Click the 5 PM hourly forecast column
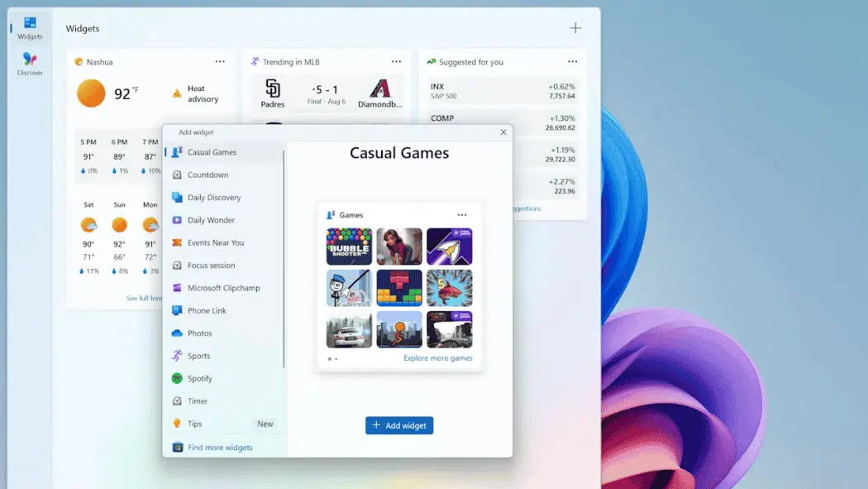868x489 pixels. click(x=88, y=156)
